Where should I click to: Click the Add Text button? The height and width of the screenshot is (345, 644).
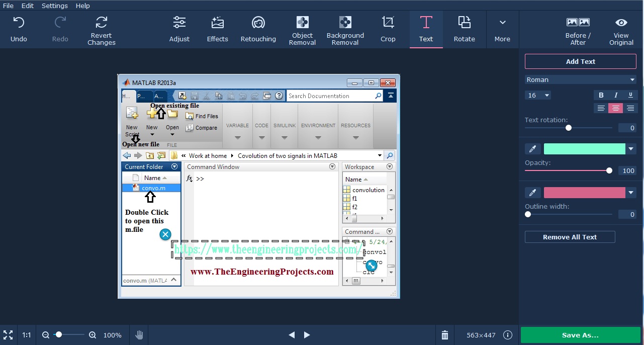pos(581,61)
